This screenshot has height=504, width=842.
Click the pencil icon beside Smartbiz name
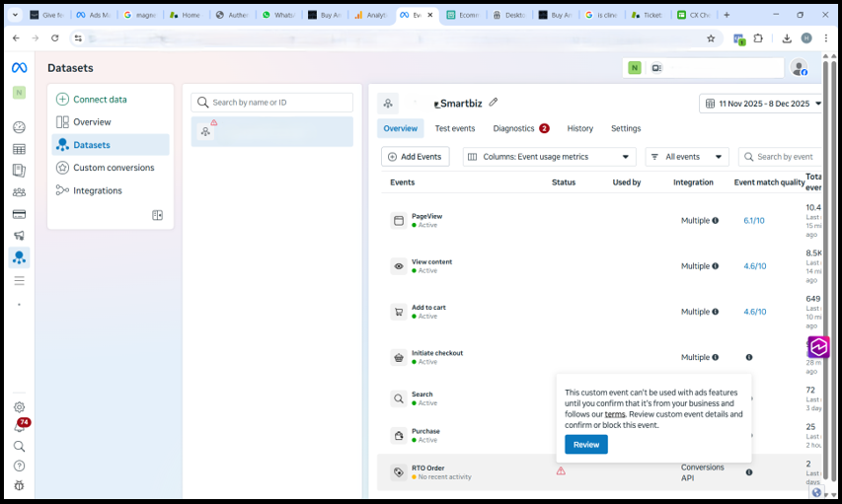494,103
